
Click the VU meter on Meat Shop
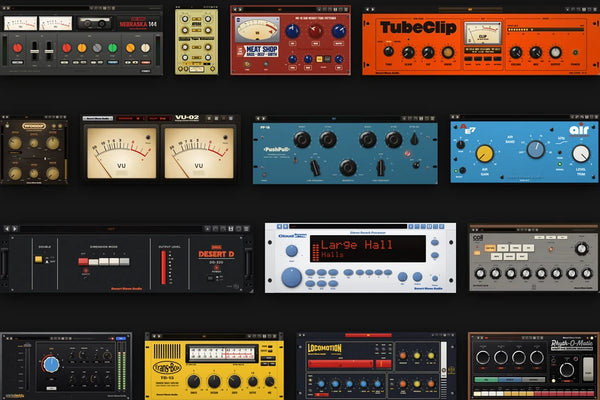point(257,29)
